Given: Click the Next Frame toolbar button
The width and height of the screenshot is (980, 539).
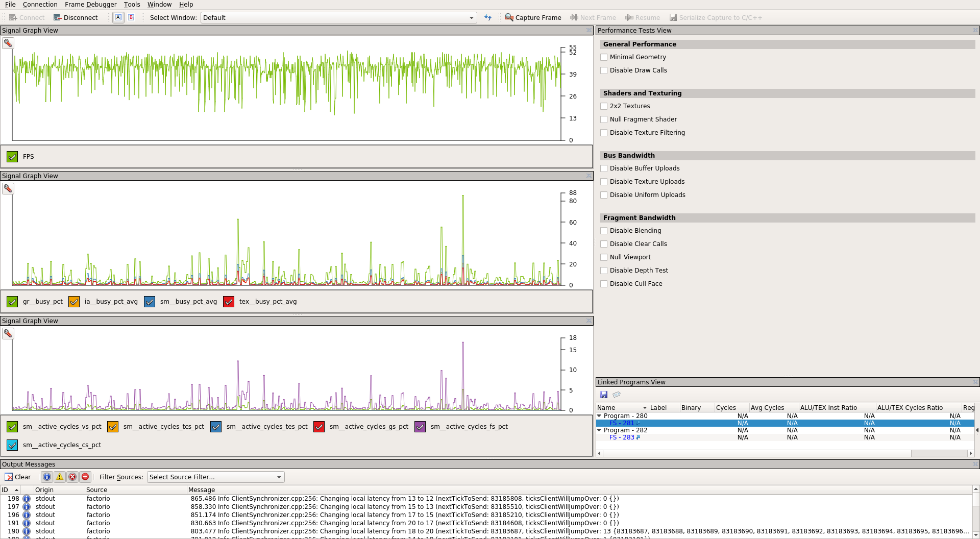Looking at the screenshot, I should pyautogui.click(x=593, y=17).
